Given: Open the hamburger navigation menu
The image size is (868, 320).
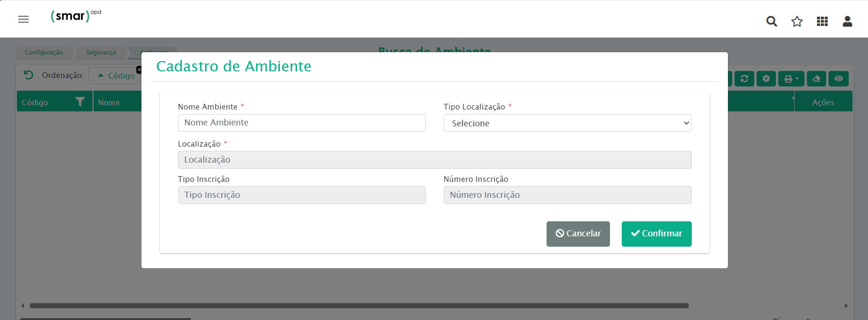Looking at the screenshot, I should tap(23, 19).
